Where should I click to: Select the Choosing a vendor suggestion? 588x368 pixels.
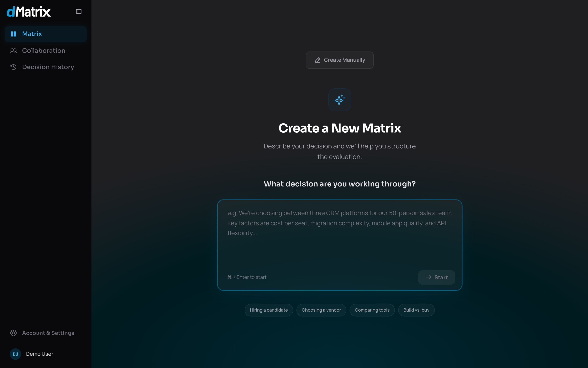321,310
